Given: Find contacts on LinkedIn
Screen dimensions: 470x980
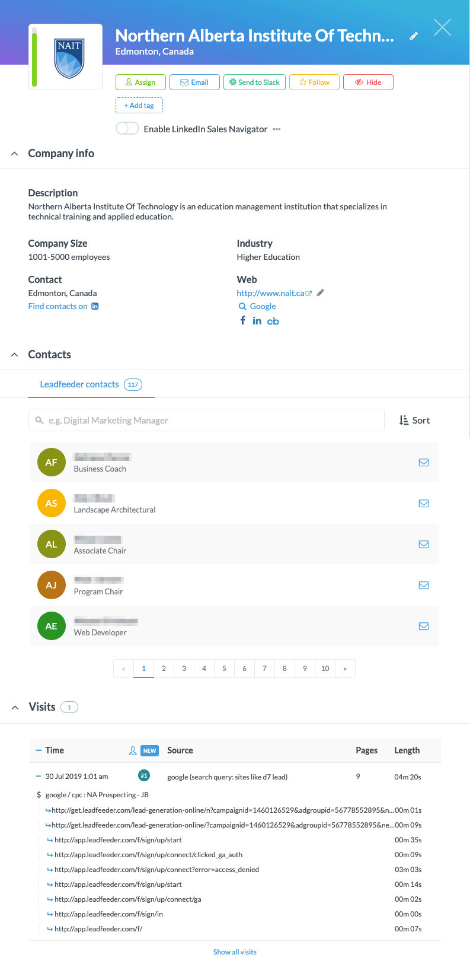Looking at the screenshot, I should [63, 306].
